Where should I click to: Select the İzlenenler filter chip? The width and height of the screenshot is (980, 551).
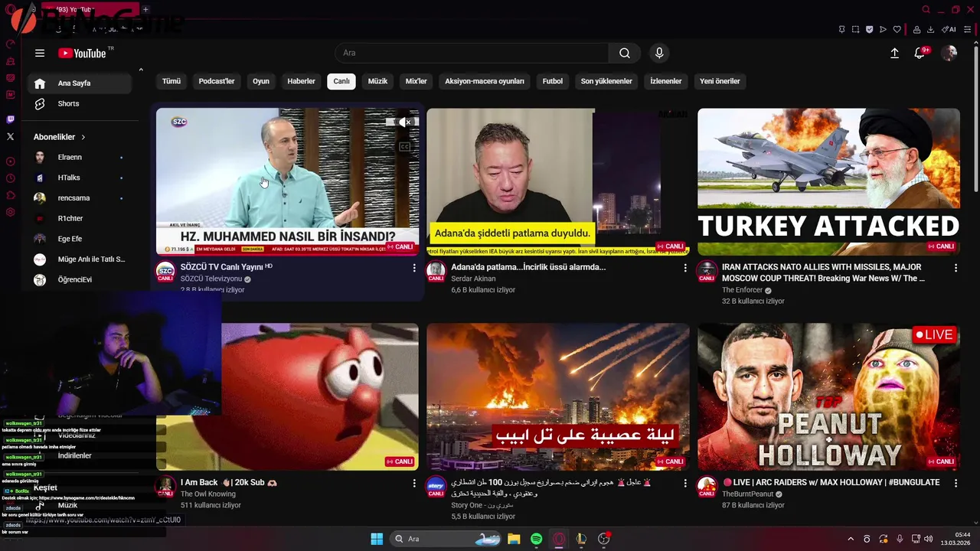[x=666, y=81]
